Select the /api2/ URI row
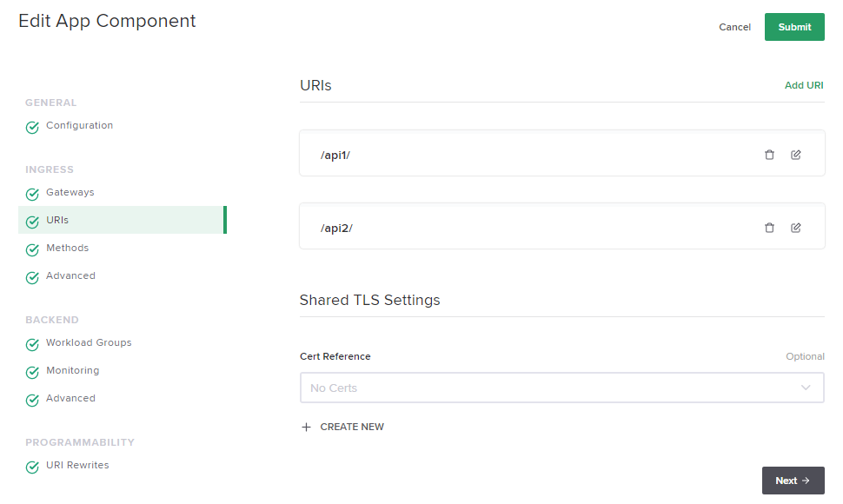This screenshot has width=843, height=504. 521,228
